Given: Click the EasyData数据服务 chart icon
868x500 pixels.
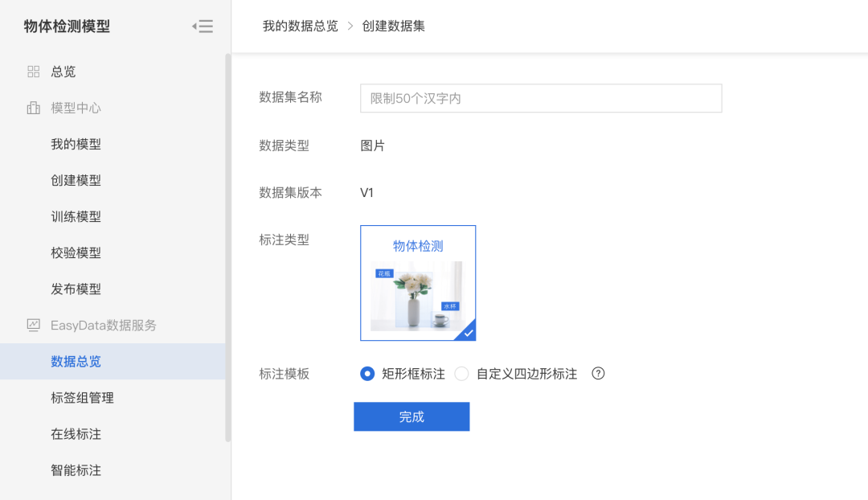Looking at the screenshot, I should point(33,325).
